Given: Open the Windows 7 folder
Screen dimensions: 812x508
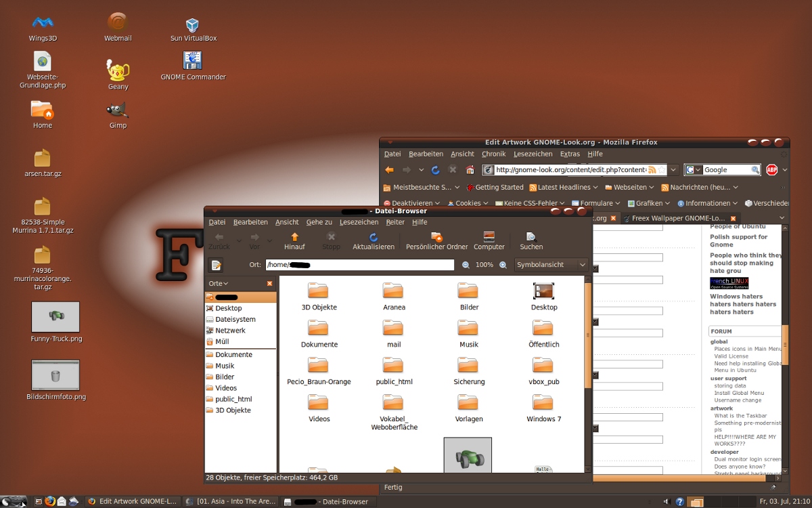Looking at the screenshot, I should (x=543, y=403).
